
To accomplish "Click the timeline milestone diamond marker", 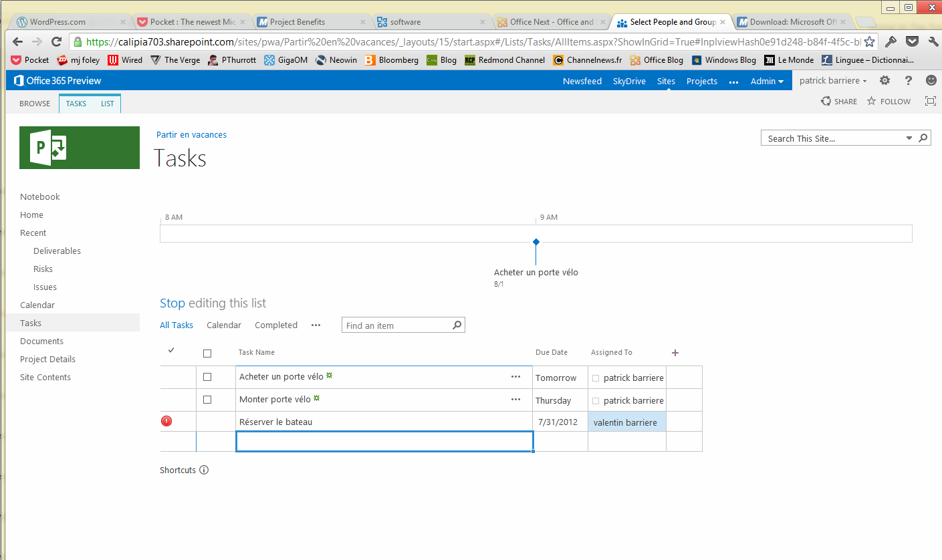I will [x=536, y=242].
